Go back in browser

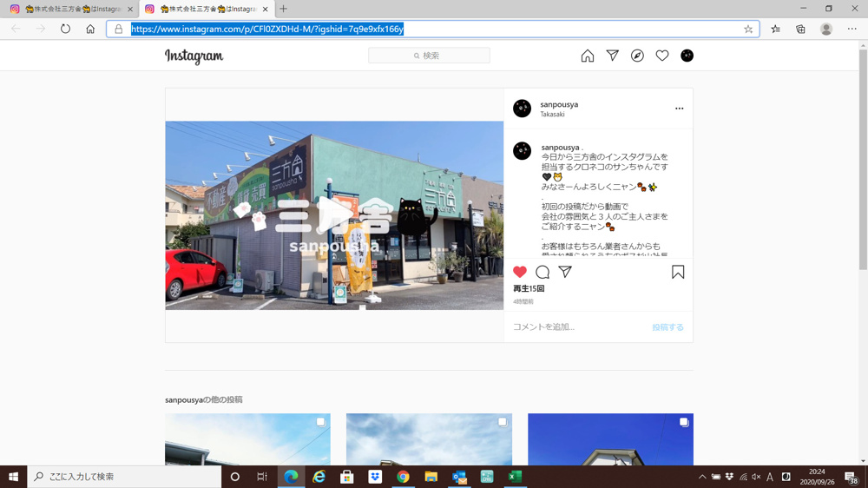coord(16,29)
